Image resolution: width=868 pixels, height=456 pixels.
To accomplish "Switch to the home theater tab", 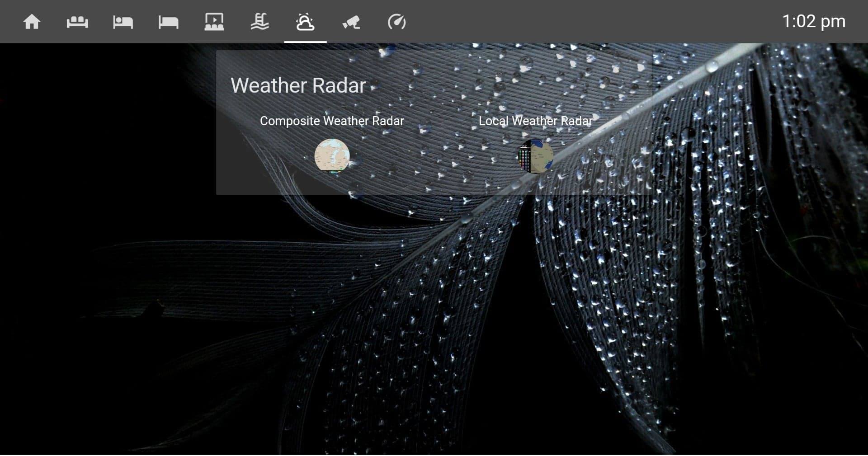I will (x=214, y=22).
